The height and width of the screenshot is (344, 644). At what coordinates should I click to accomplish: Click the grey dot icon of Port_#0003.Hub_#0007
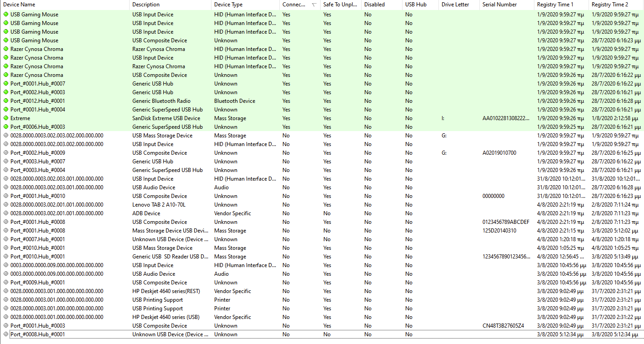click(x=6, y=162)
